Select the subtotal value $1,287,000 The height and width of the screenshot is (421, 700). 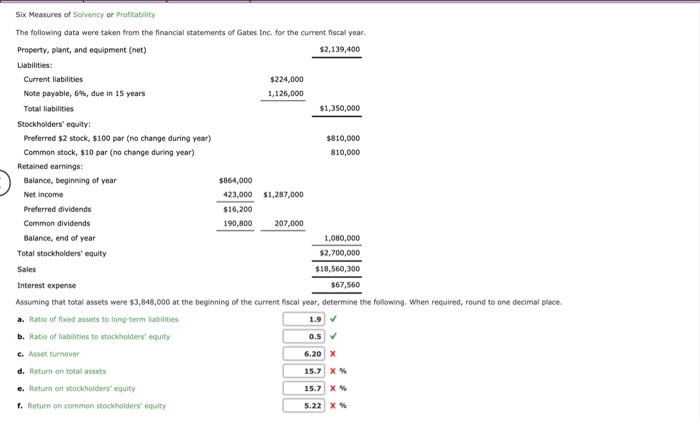click(x=283, y=195)
